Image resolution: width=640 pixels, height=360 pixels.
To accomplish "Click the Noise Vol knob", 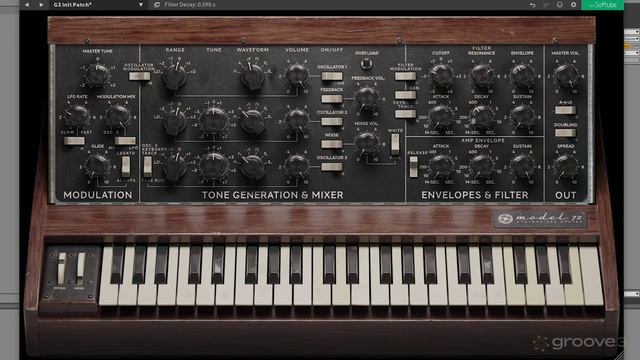I will coord(367,143).
